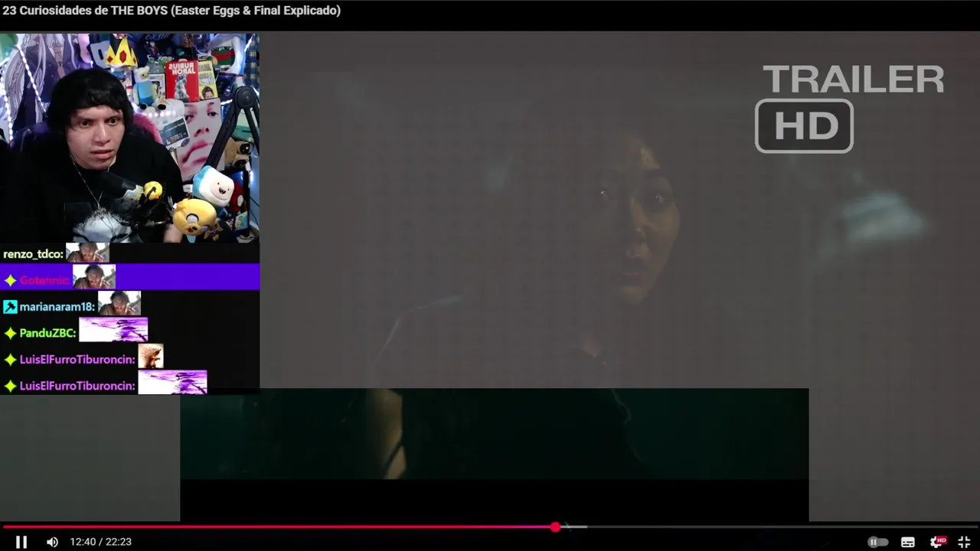The image size is (980, 551).
Task: Click the Gotennic highlighted chat username
Action: (x=44, y=280)
